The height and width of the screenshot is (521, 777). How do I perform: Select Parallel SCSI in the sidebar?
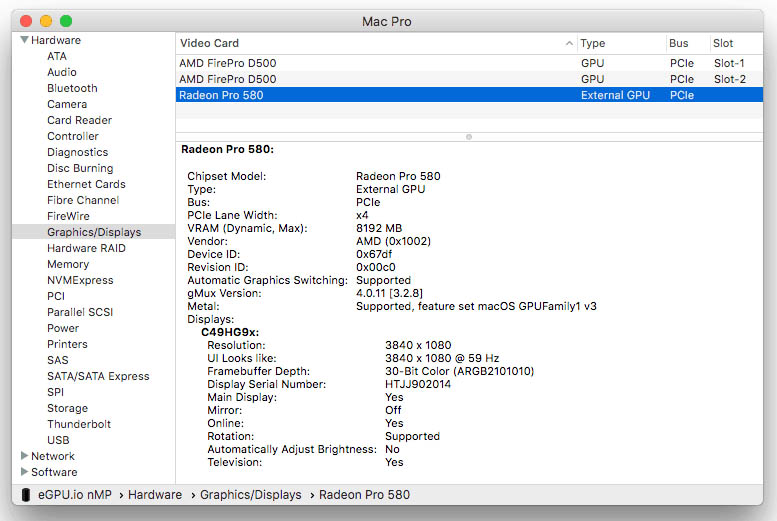80,312
